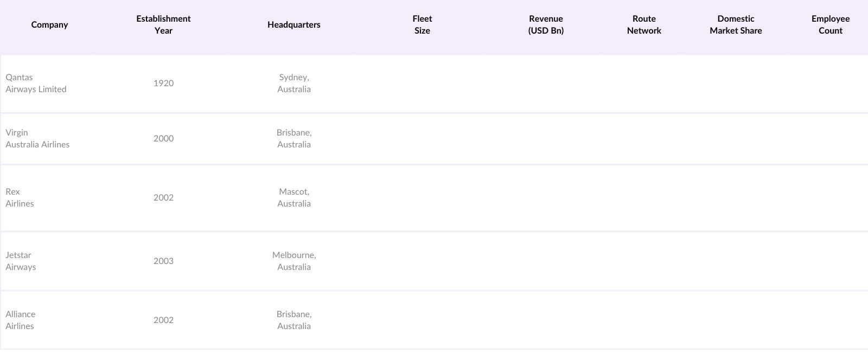Viewport: 868px width, 354px height.
Task: Select the Employee Count column header
Action: click(830, 25)
